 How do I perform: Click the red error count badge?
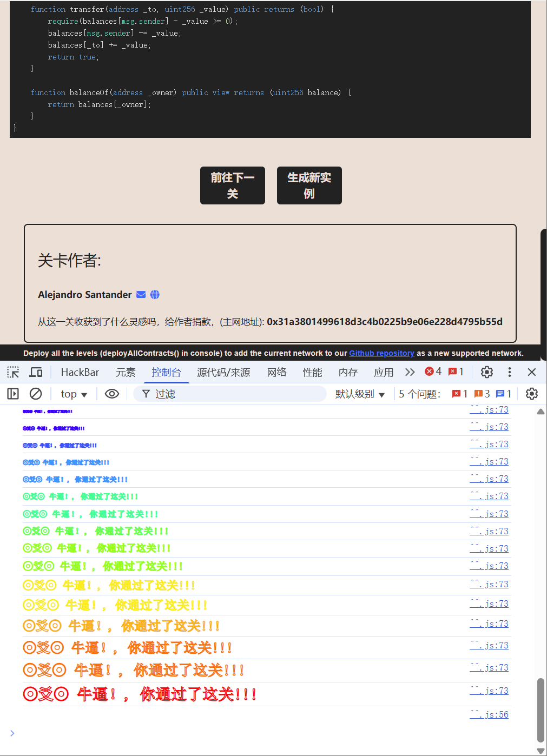pyautogui.click(x=433, y=372)
